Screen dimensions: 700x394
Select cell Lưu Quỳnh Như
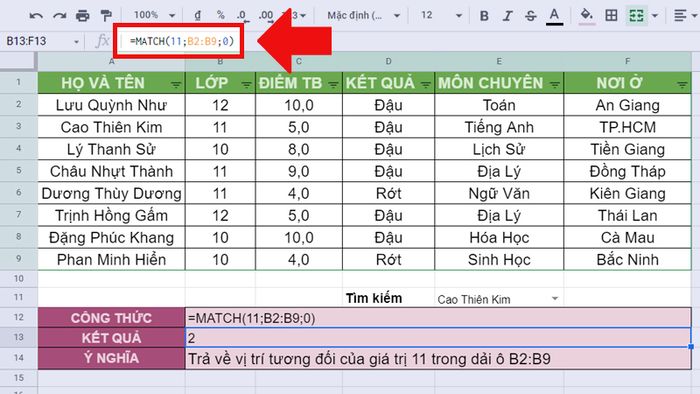coord(111,105)
